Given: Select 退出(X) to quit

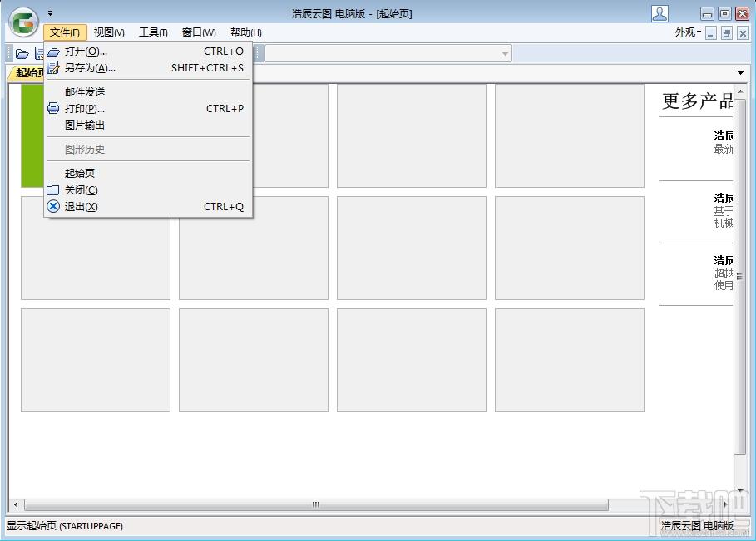Looking at the screenshot, I should click(148, 206).
